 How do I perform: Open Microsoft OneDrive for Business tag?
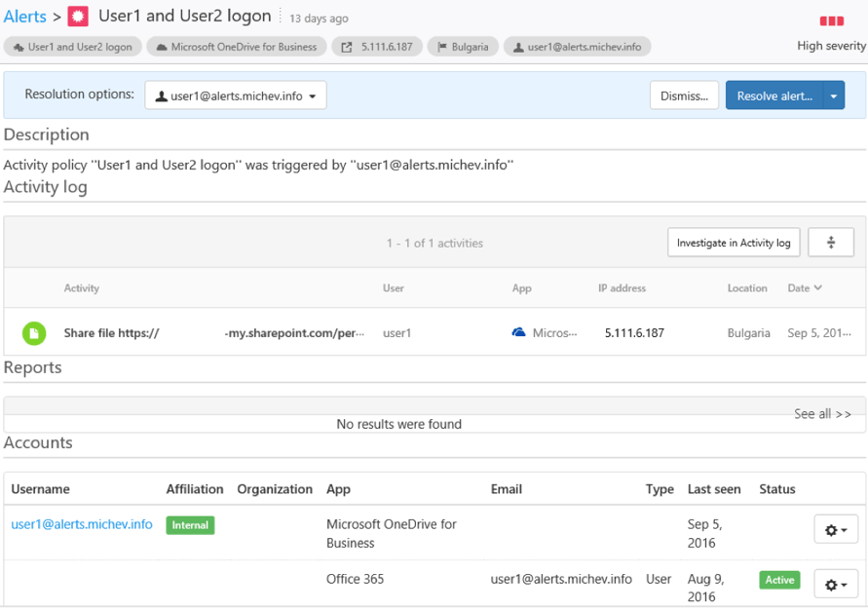tap(237, 47)
